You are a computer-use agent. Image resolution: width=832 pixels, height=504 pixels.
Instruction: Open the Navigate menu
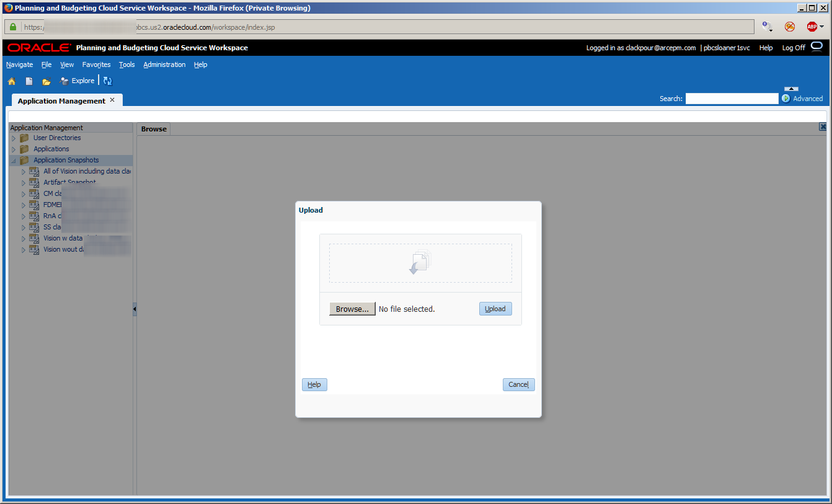click(19, 64)
